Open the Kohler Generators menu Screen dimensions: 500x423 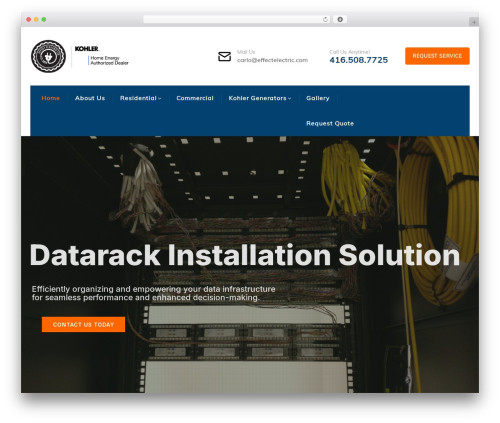(x=257, y=98)
